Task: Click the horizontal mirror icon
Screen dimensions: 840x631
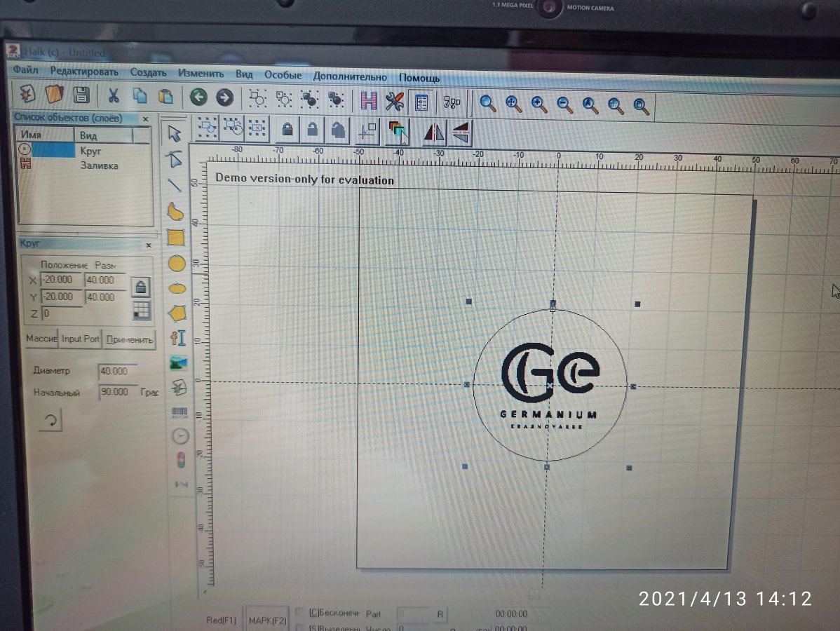Action: point(434,133)
